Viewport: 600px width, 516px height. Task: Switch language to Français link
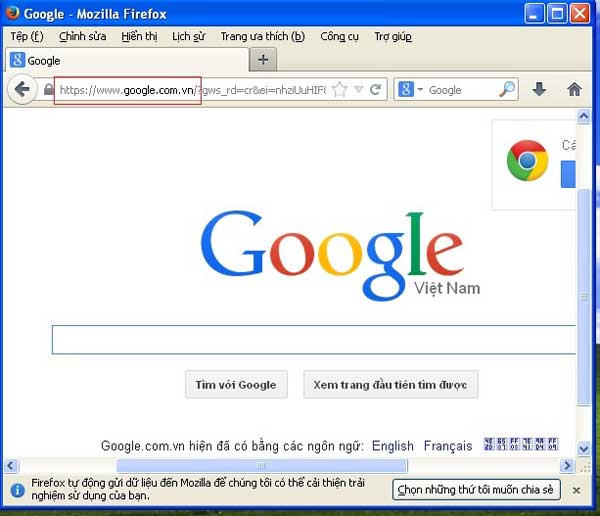point(448,446)
